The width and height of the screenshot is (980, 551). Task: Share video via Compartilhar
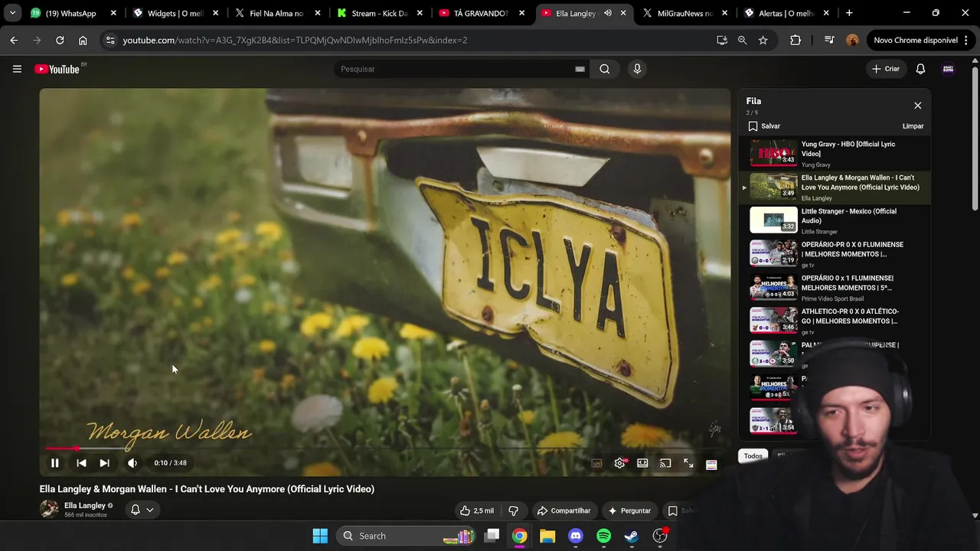[x=563, y=510]
